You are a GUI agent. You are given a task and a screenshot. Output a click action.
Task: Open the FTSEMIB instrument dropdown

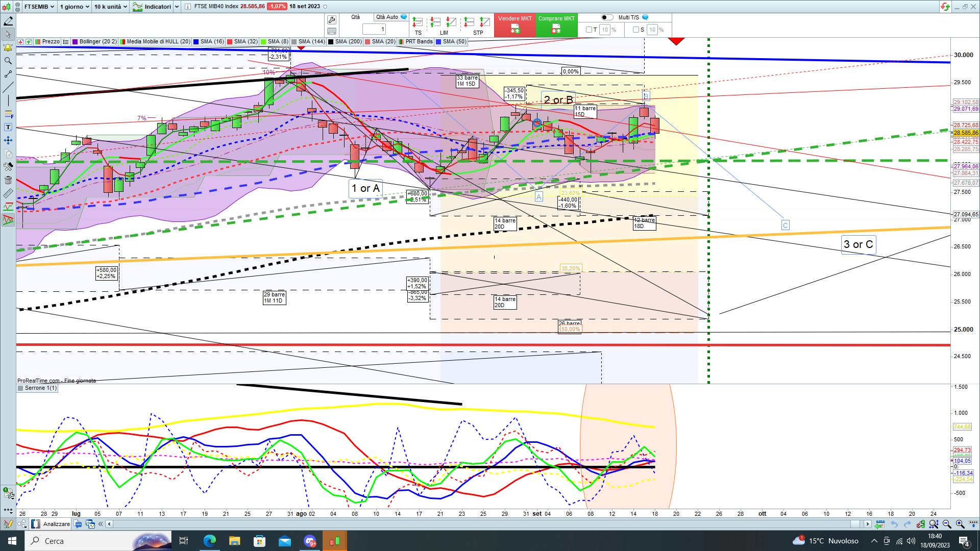[39, 7]
